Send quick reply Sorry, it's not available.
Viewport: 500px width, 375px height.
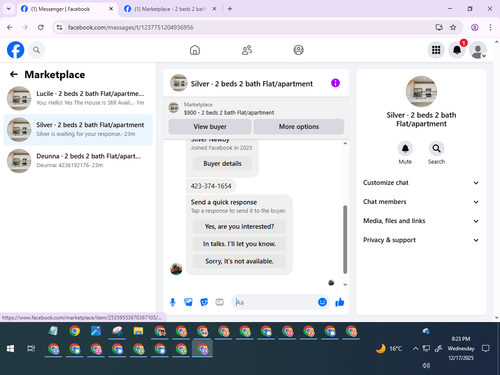coord(239,261)
